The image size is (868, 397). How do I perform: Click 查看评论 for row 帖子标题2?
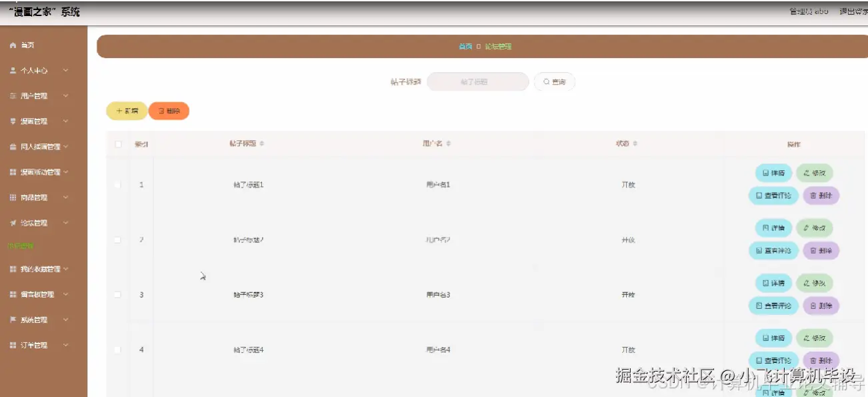tap(773, 251)
